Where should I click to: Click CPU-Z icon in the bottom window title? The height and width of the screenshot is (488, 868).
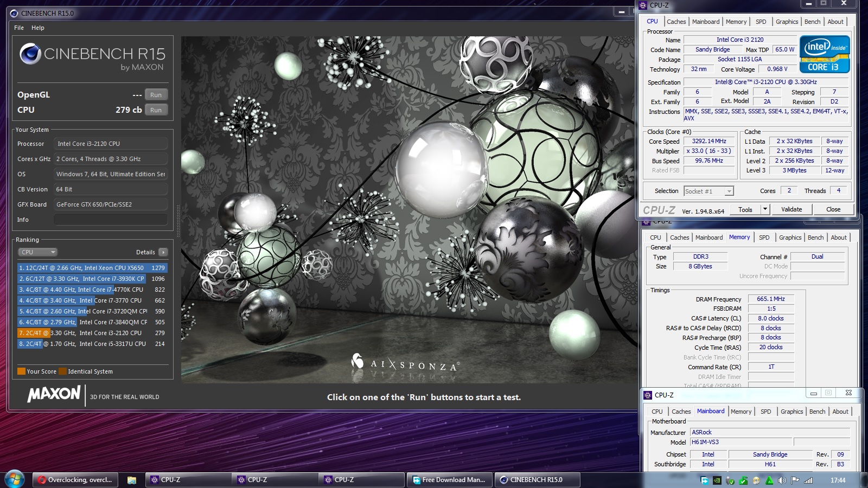(648, 395)
